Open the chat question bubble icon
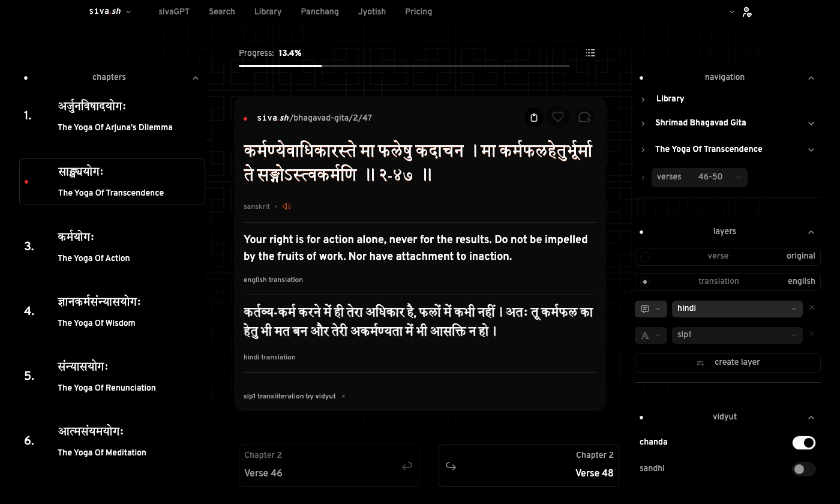The image size is (840, 504). (584, 118)
